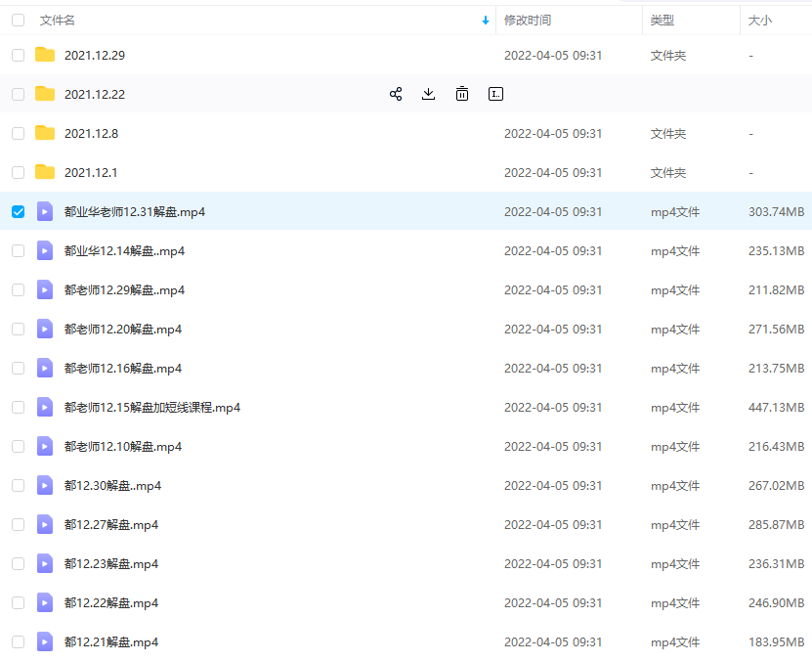
Task: Toggle the select-all checkbox in the header
Action: [x=18, y=19]
